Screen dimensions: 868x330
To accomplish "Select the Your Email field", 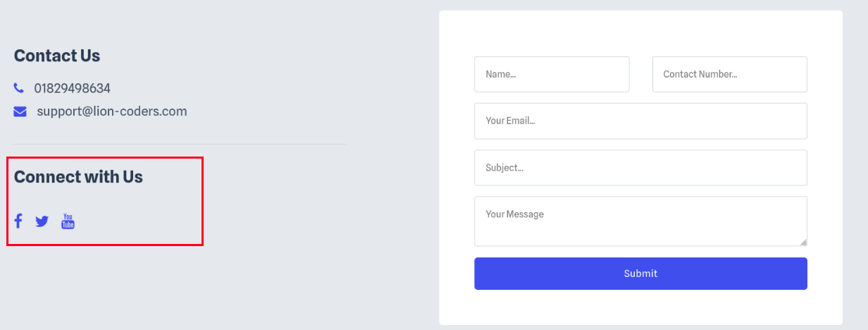I will [x=640, y=121].
